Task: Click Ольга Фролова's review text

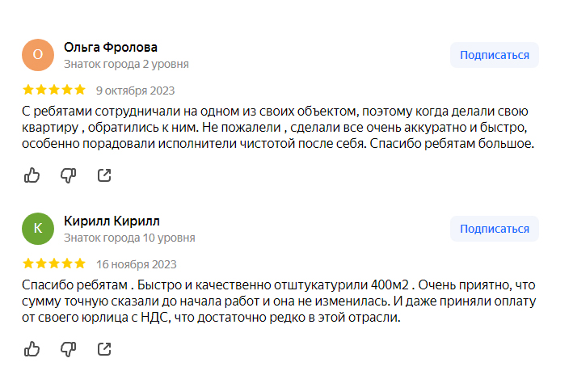Action: pos(275,127)
